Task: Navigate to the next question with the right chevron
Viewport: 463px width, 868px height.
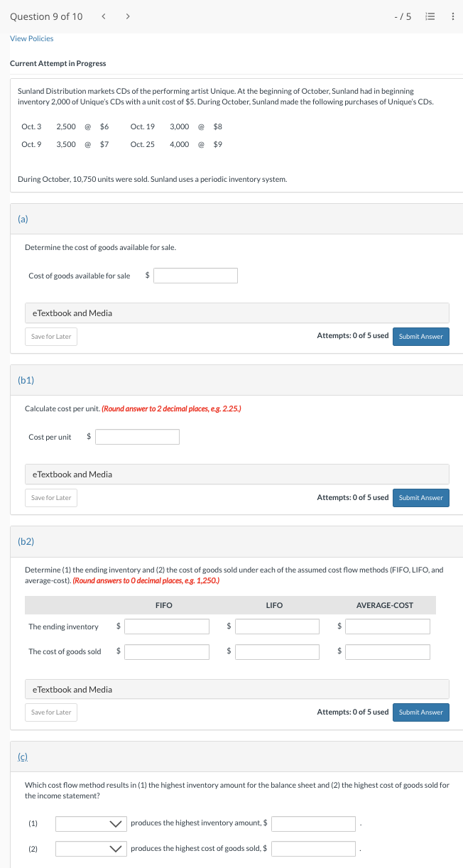Action: click(127, 16)
